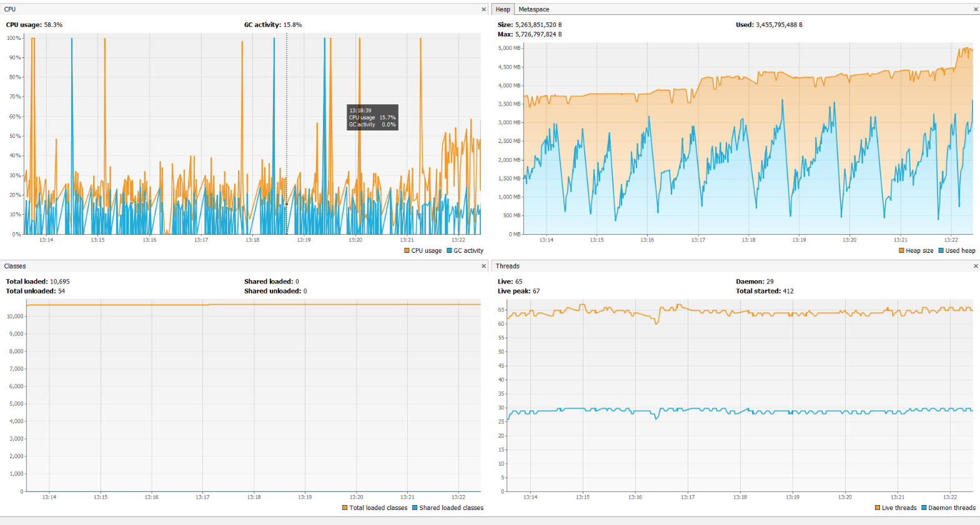Screen dimensions: 980x525
Task: Close the Heap panel
Action: (976, 9)
